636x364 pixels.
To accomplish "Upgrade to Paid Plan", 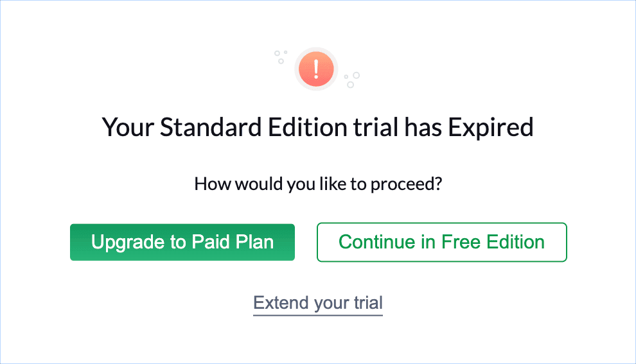I will pyautogui.click(x=182, y=242).
